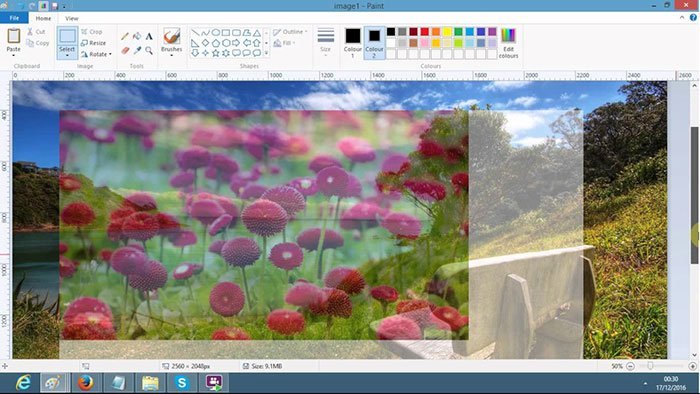
Task: Switch to the Home tab
Action: click(43, 18)
